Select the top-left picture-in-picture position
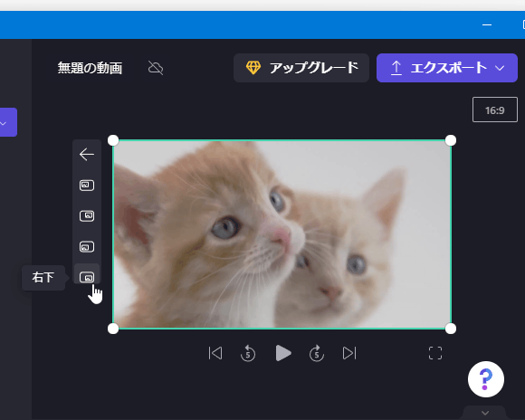Image resolution: width=525 pixels, height=420 pixels. [87, 186]
